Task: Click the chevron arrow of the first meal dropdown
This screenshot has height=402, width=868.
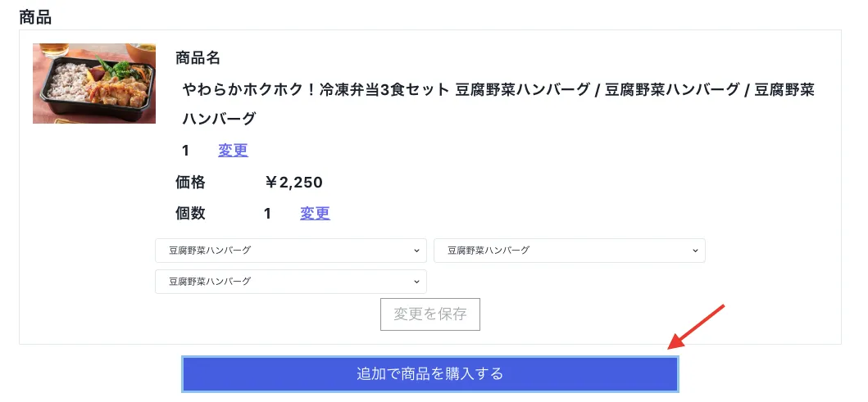Action: click(x=417, y=251)
